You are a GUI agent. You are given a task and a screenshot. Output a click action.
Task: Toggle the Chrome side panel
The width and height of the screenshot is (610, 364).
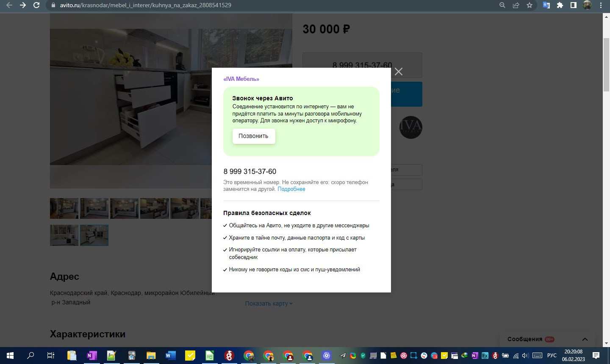coord(574,5)
